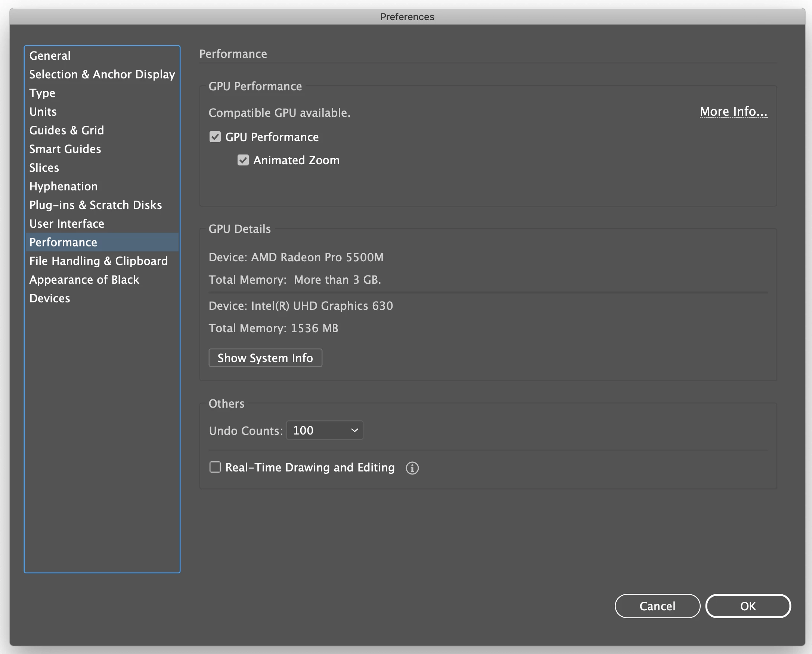
Task: Open the More Info link
Action: click(733, 112)
